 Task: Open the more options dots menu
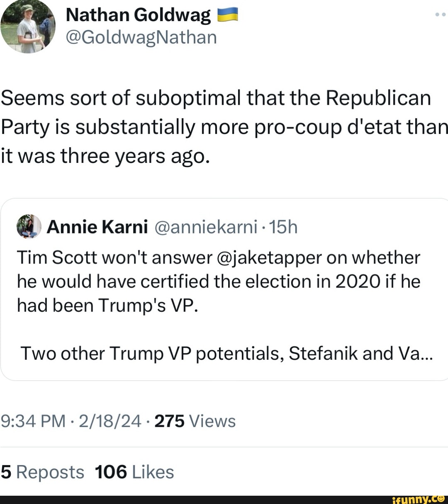pos(440,15)
